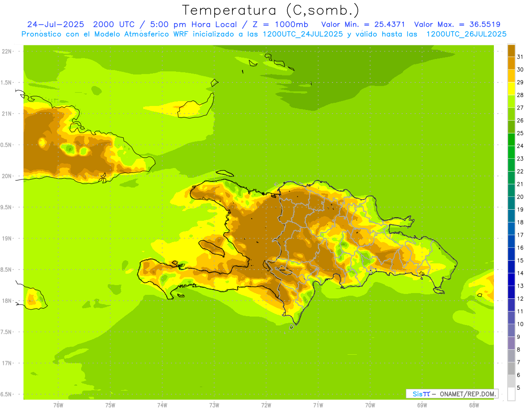
Task: Click the "72W" longitude label
Action: 266,405
